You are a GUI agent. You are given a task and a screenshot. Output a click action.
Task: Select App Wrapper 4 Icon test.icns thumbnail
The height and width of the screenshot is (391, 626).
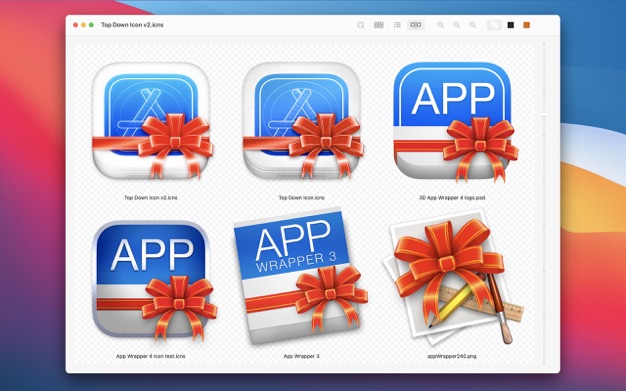pyautogui.click(x=154, y=280)
